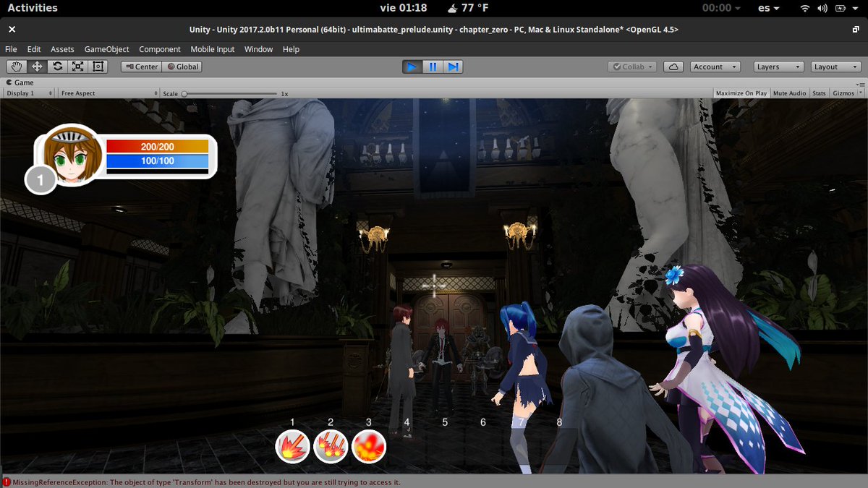Activate fire skill icon number 1
The height and width of the screenshot is (488, 868).
click(x=293, y=448)
